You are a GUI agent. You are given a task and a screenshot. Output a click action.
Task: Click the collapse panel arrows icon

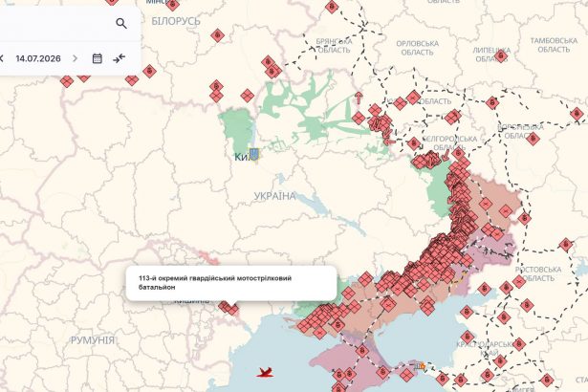pos(120,58)
